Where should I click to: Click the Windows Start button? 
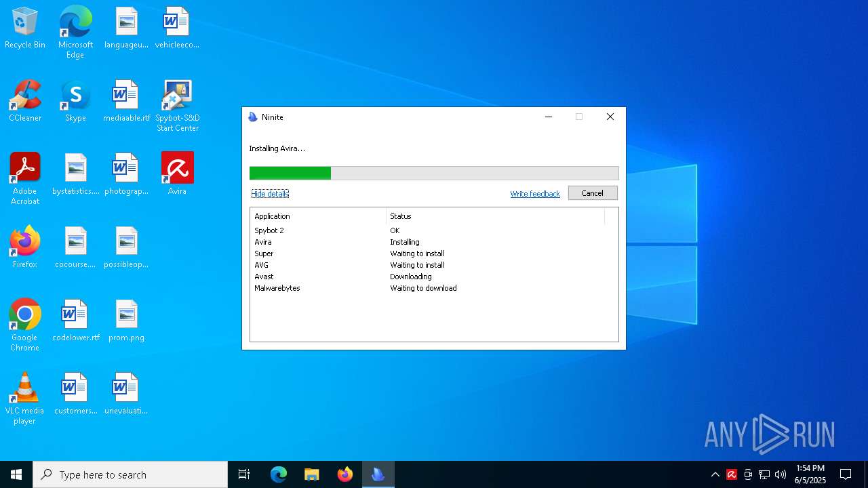coord(16,474)
